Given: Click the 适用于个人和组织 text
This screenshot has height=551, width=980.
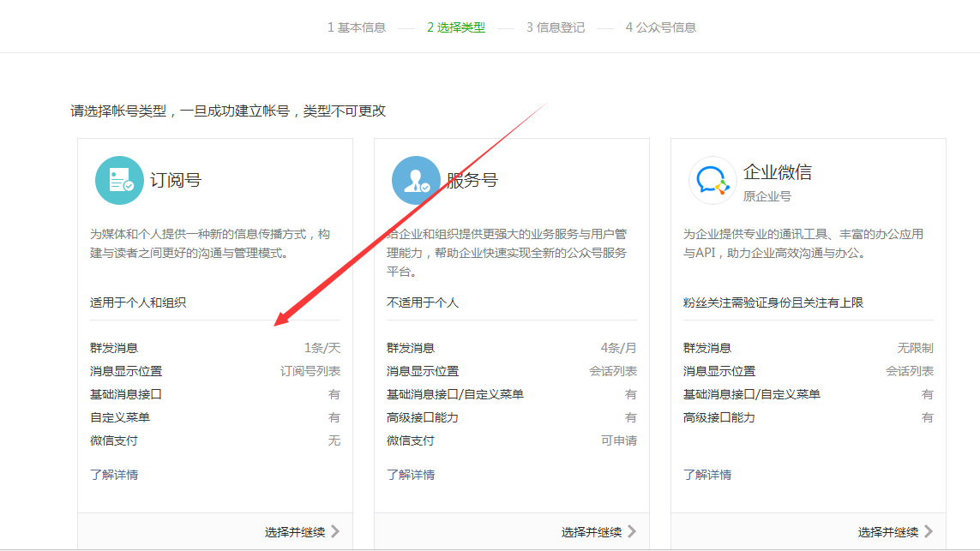Looking at the screenshot, I should click(x=138, y=303).
